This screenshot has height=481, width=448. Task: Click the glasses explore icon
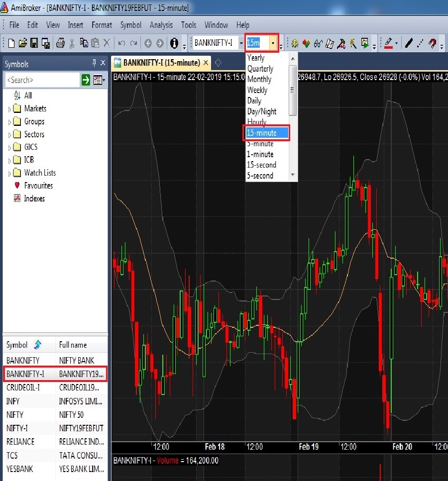[x=318, y=43]
